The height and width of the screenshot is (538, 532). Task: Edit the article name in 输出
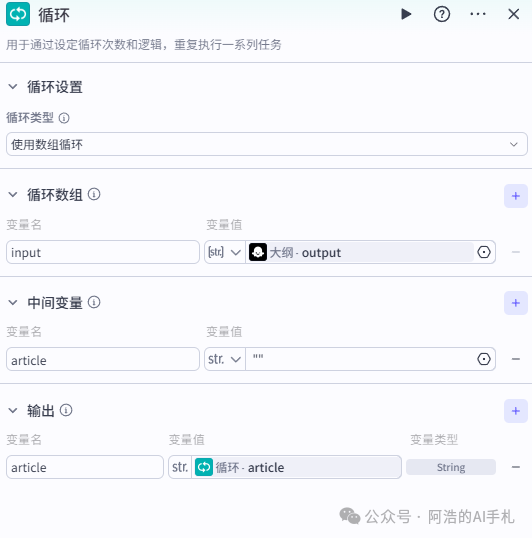85,467
